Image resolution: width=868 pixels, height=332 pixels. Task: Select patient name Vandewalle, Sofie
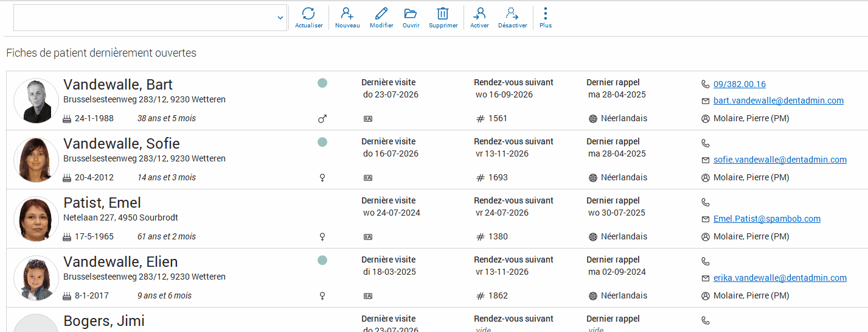click(122, 144)
